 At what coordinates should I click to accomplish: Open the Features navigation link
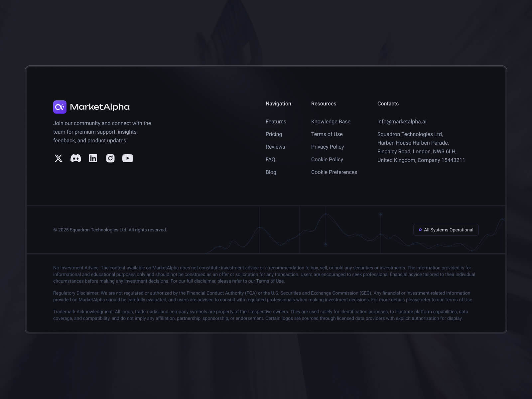(276, 122)
